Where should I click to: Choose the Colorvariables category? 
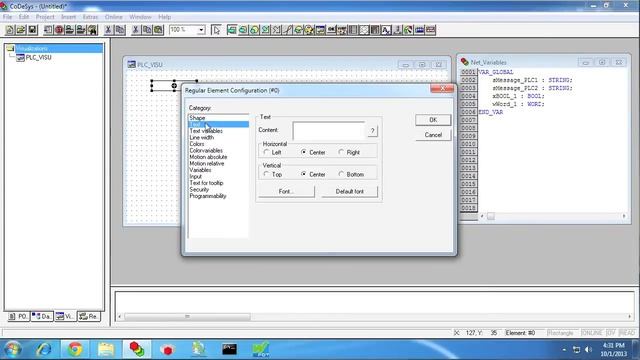pos(206,151)
